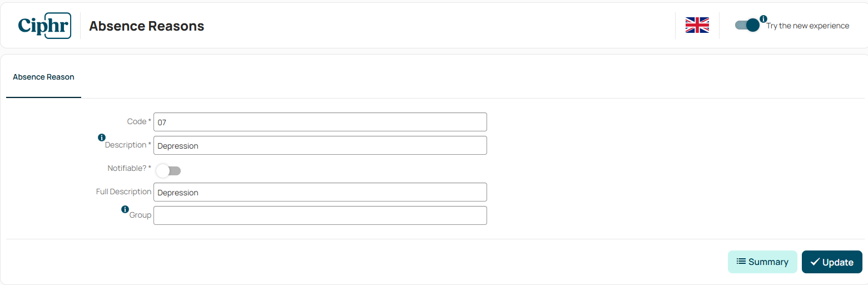Click the Notifiable? field label
Screen dimensions: 868x285
tap(127, 168)
